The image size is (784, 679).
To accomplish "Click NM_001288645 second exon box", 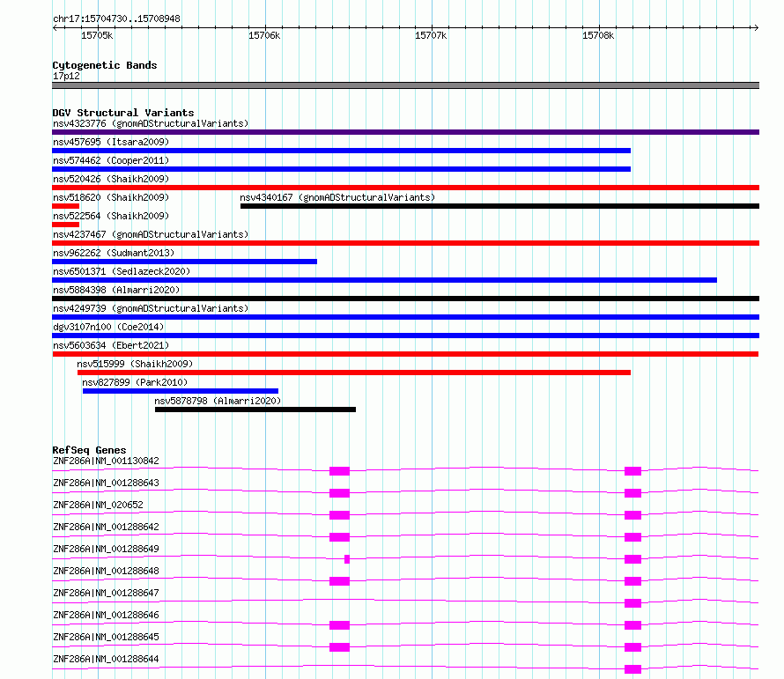I will (633, 647).
